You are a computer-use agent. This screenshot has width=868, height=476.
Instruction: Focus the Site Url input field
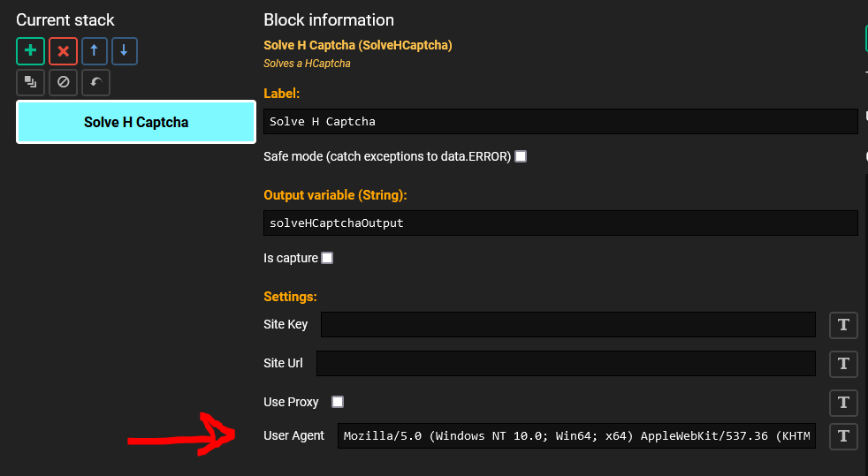566,363
